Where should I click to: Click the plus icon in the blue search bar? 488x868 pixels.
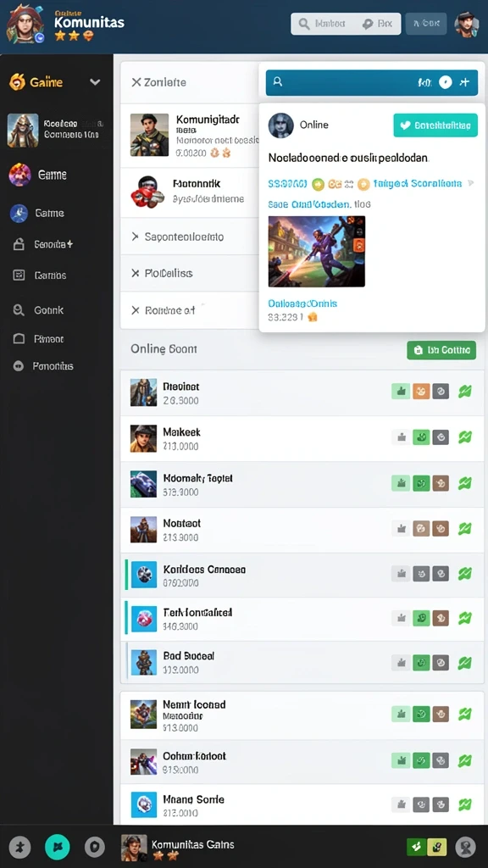465,82
